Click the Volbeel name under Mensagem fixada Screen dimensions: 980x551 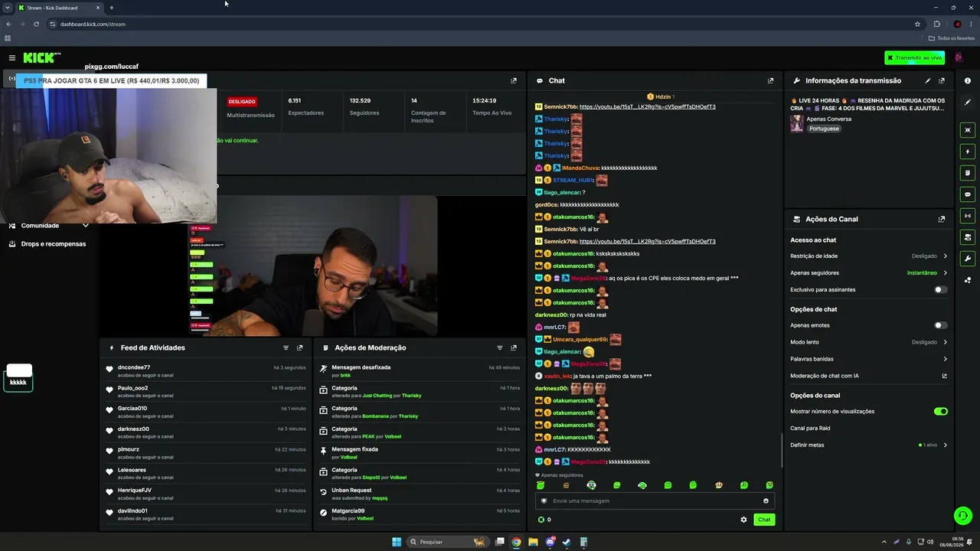pos(349,457)
